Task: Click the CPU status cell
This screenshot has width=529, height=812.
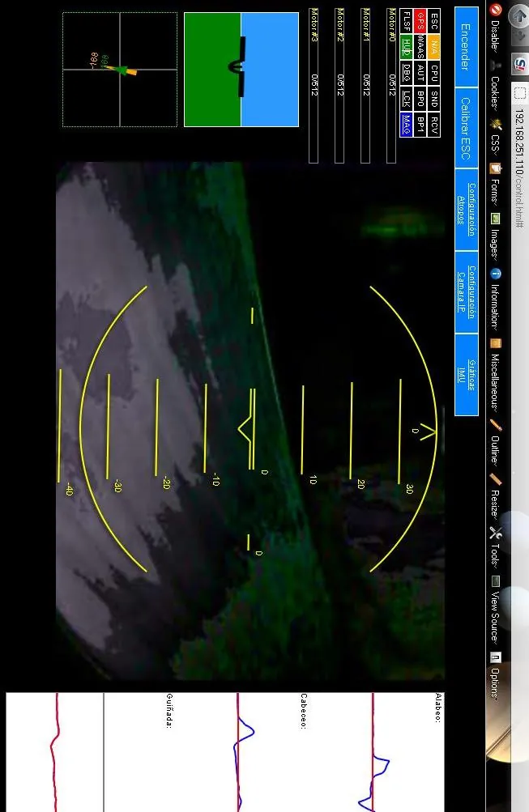Action: pyautogui.click(x=434, y=73)
